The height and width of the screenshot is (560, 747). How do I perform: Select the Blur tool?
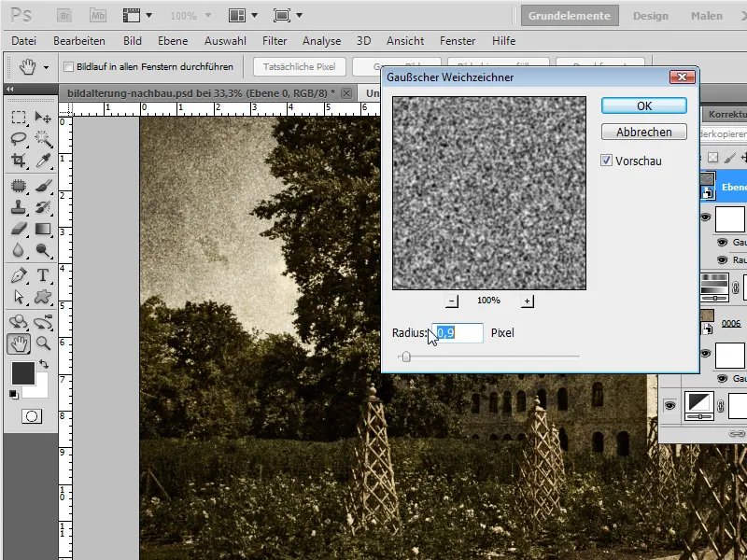(x=19, y=250)
